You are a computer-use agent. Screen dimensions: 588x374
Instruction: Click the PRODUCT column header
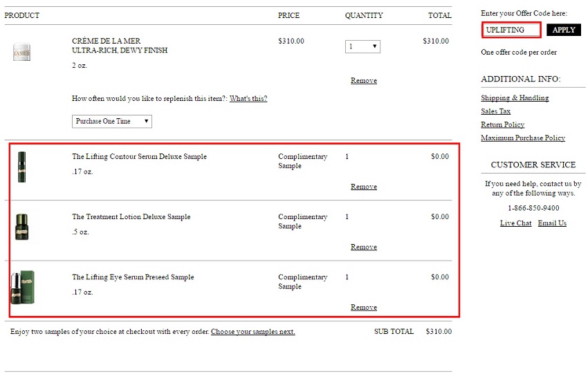pos(21,15)
